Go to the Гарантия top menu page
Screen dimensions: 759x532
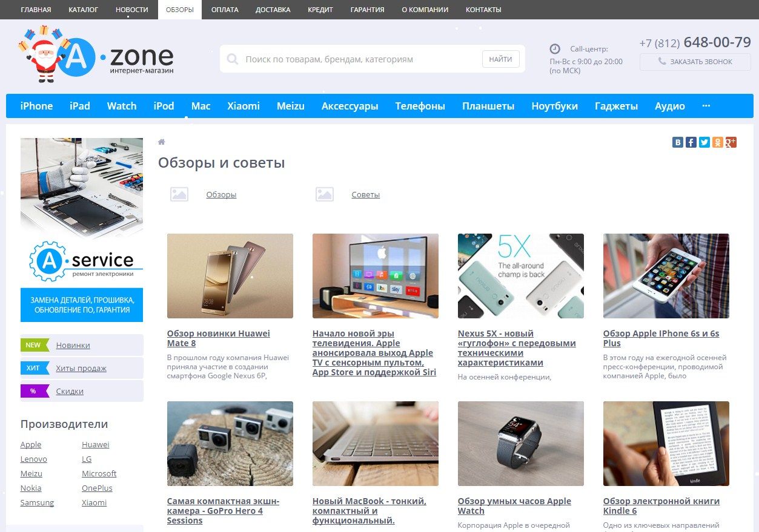tap(367, 10)
